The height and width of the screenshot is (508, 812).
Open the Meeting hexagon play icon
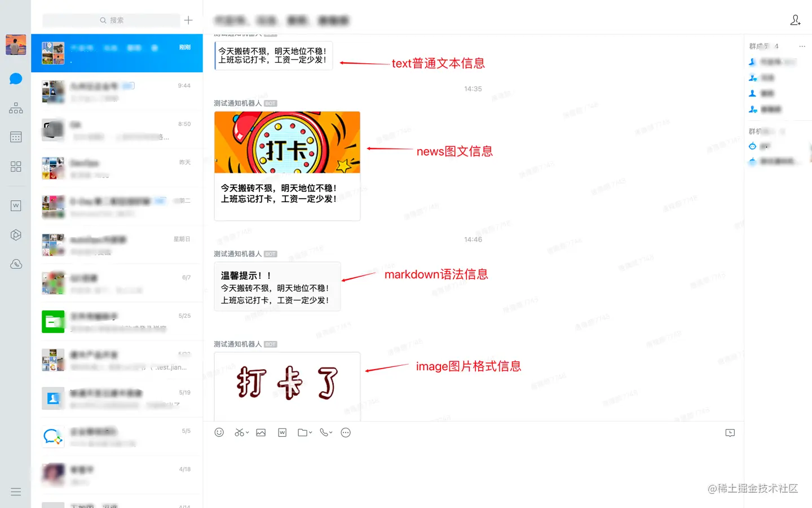(x=16, y=235)
